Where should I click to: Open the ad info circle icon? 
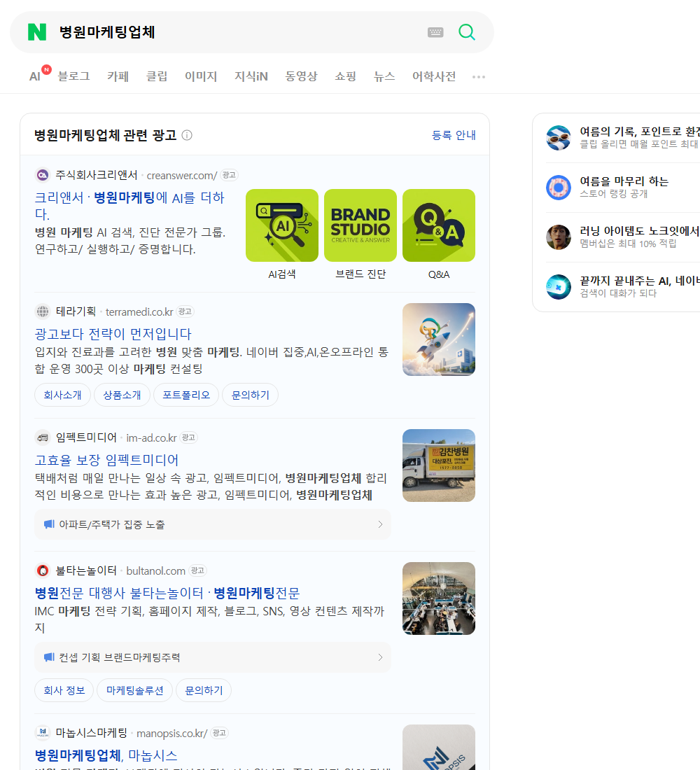187,135
